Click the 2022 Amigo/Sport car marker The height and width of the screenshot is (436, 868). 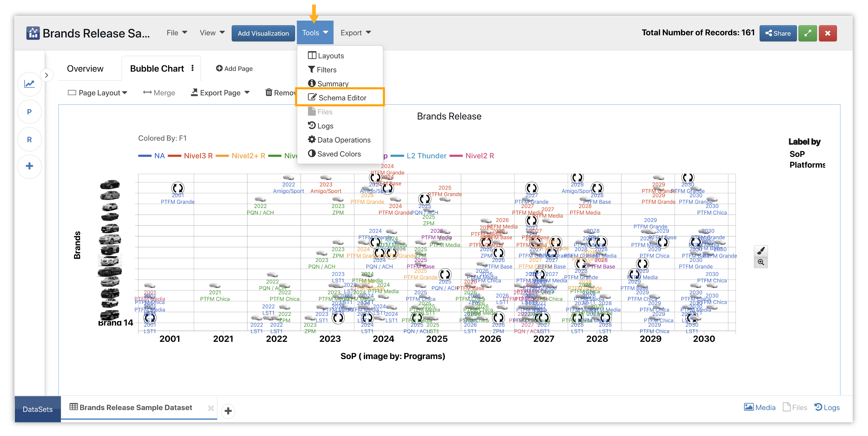tap(288, 178)
